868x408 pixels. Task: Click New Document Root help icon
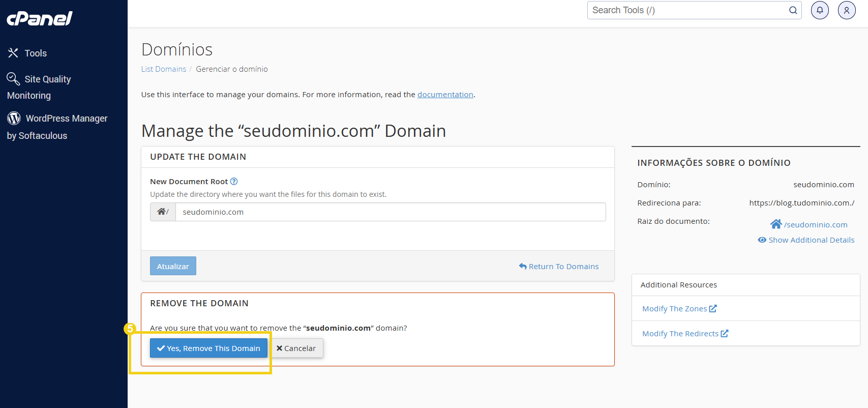pyautogui.click(x=234, y=182)
